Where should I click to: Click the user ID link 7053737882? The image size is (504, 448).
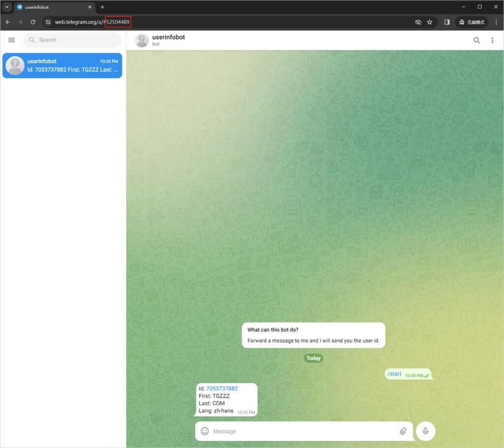pyautogui.click(x=221, y=388)
